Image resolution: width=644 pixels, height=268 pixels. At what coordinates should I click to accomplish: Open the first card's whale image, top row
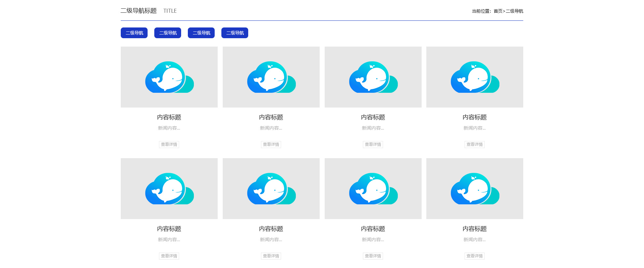169,77
